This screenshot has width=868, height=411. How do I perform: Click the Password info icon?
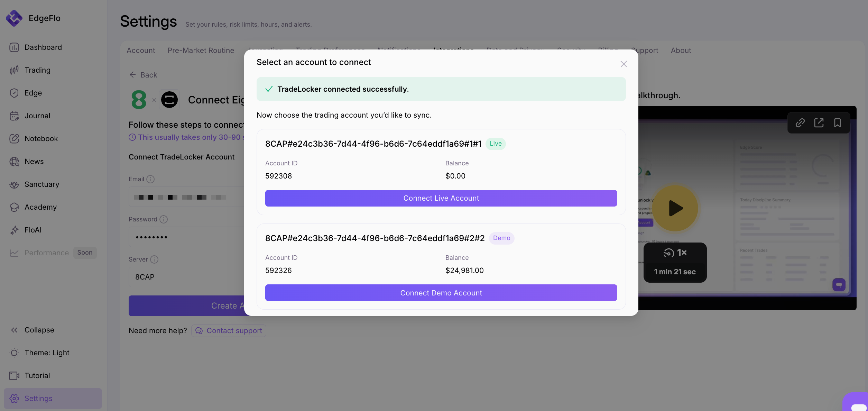click(164, 219)
